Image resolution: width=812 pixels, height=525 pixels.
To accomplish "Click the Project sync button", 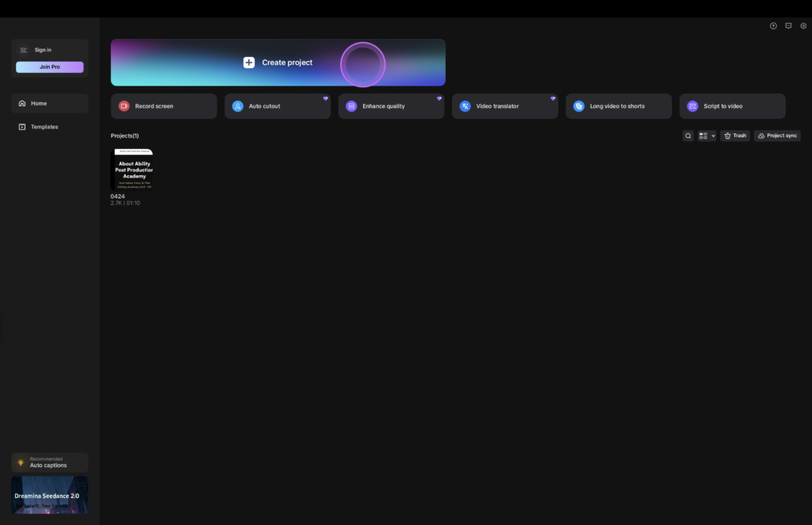I will point(777,136).
